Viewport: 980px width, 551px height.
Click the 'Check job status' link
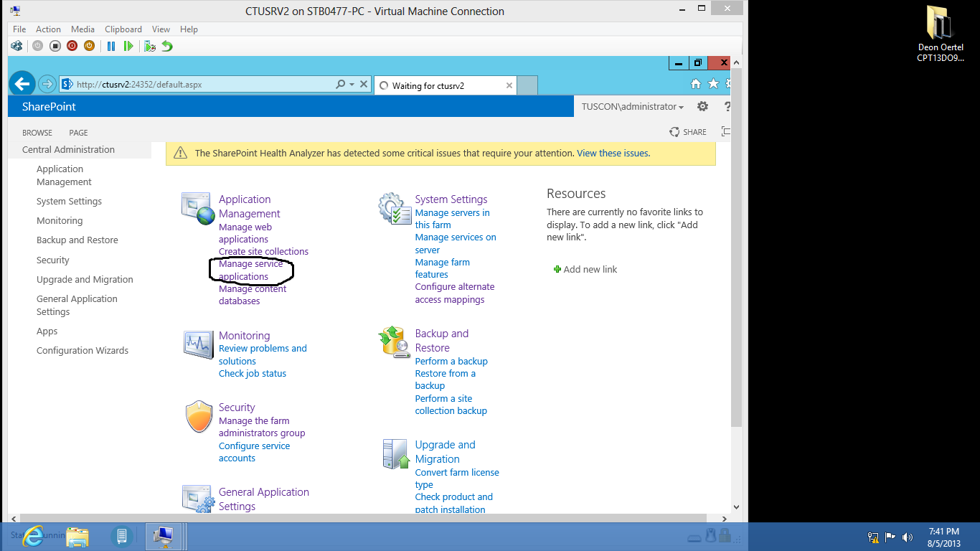pos(253,373)
